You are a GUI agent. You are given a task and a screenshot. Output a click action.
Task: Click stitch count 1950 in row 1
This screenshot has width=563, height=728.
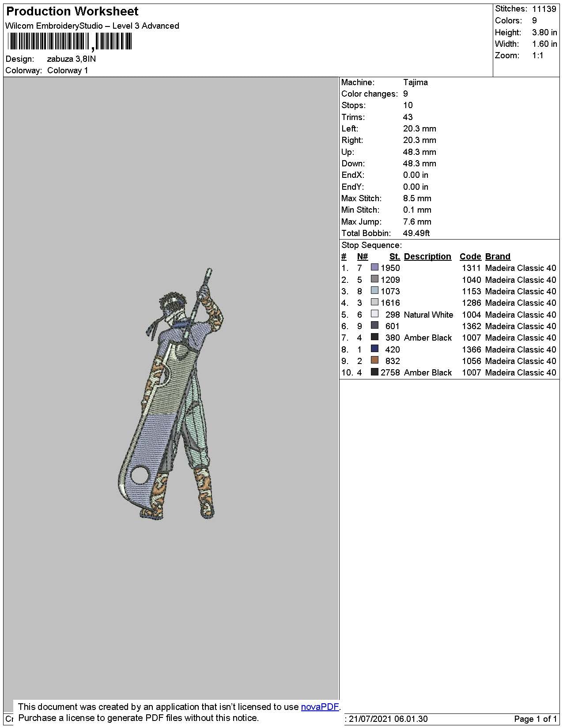tap(390, 268)
